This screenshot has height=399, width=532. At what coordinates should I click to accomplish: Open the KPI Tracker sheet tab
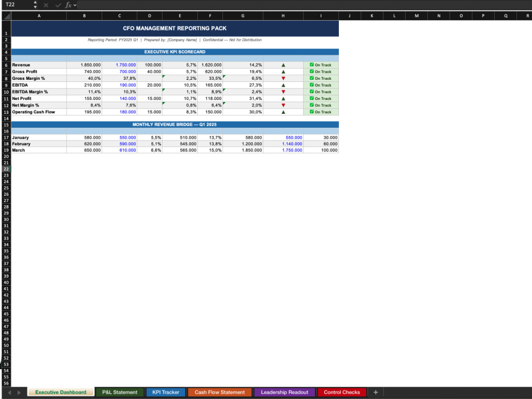point(165,392)
